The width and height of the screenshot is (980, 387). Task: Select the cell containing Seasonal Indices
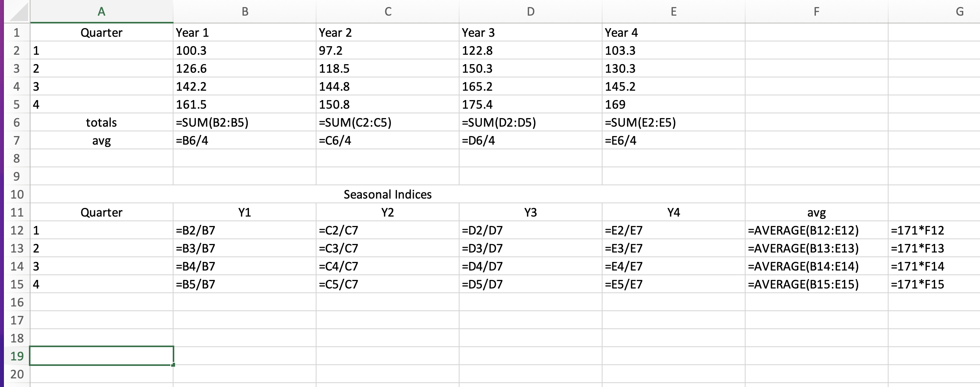(387, 194)
